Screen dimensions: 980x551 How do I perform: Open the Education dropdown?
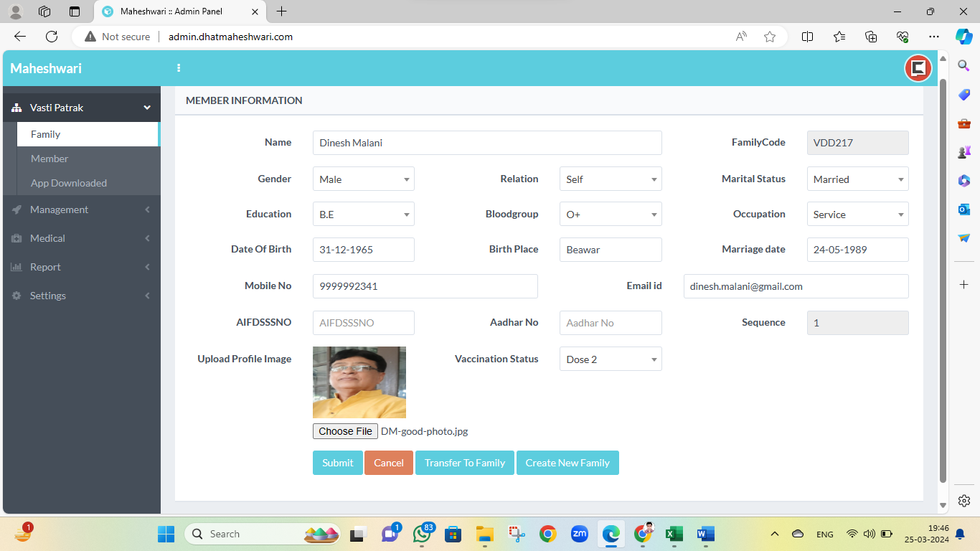point(364,215)
